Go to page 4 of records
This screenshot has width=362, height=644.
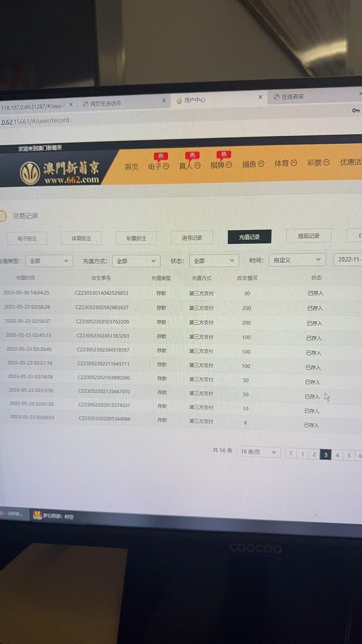(337, 455)
